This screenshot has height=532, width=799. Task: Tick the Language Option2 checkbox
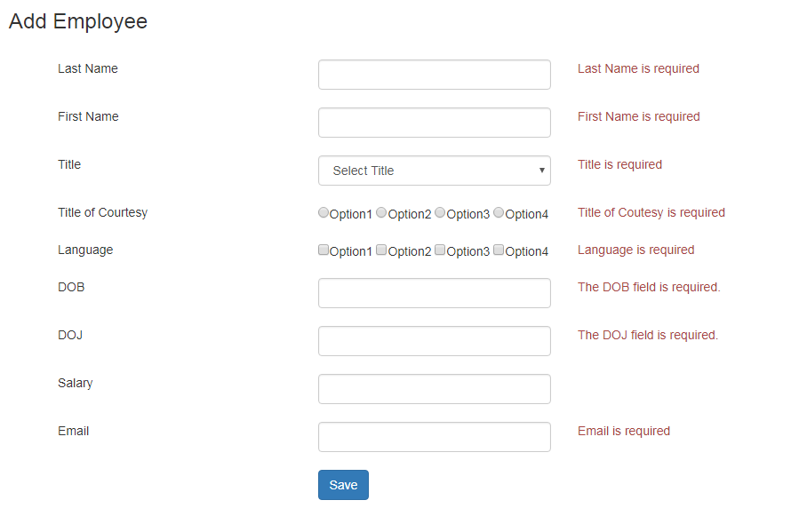[382, 250]
